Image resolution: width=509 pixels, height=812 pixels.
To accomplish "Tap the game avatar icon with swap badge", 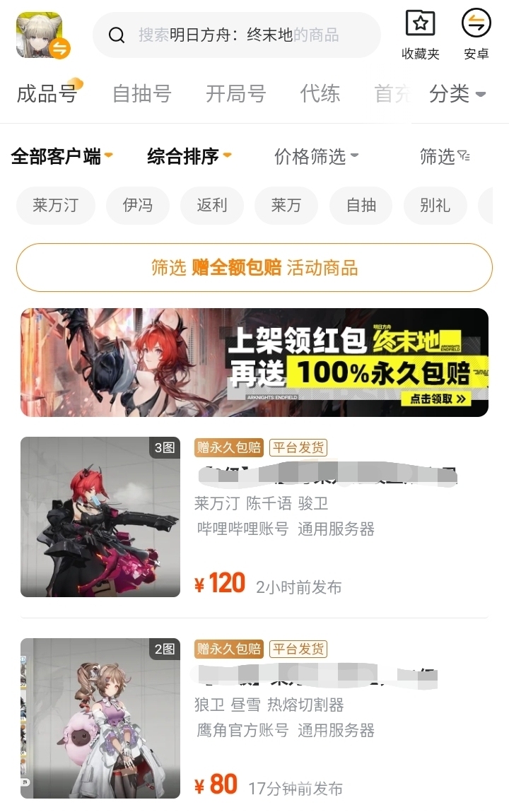I will (42, 35).
